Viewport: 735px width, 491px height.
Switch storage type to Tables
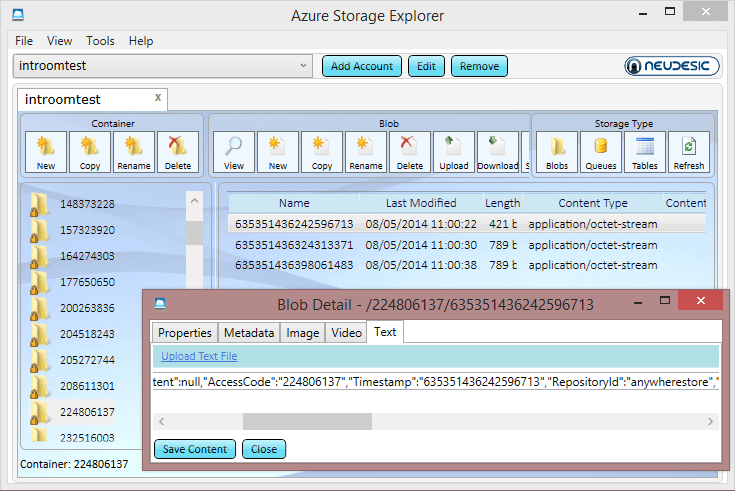pyautogui.click(x=645, y=152)
